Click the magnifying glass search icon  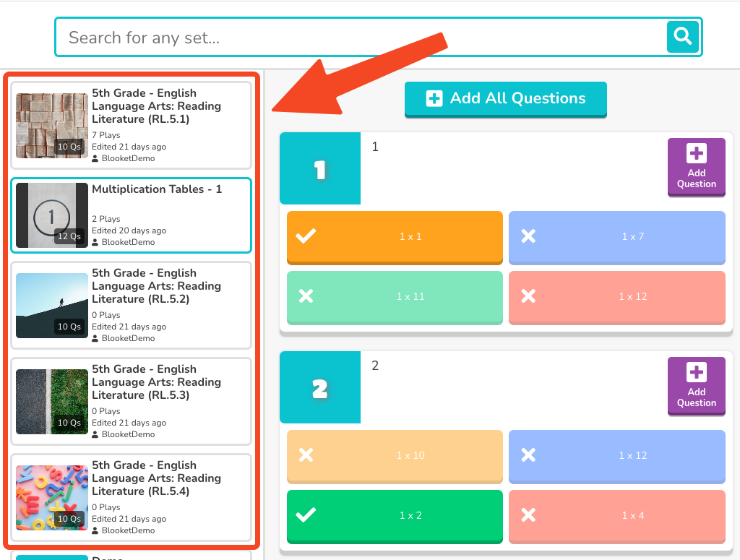(682, 36)
